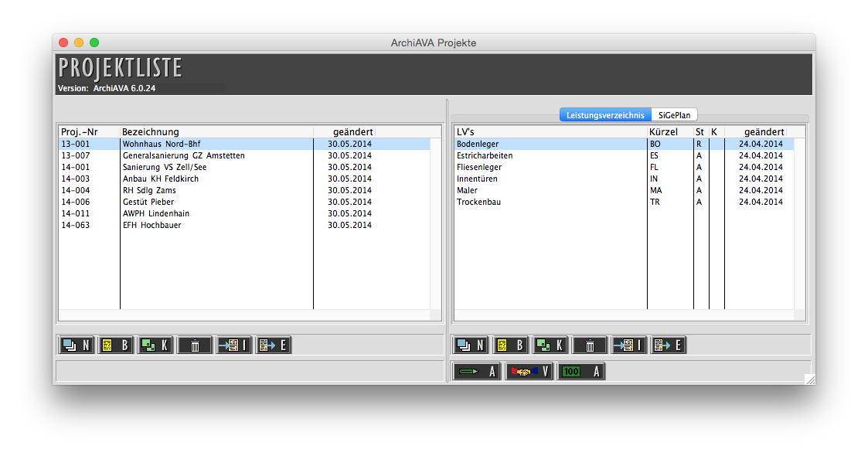This screenshot has height=456, width=868.
Task: Click the Export project (E) button
Action: point(274,345)
